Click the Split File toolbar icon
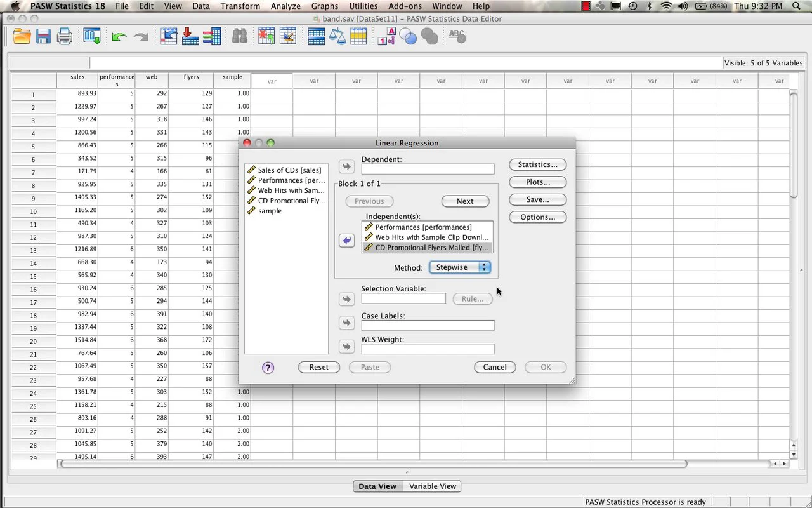Image resolution: width=812 pixels, height=508 pixels. click(x=316, y=36)
